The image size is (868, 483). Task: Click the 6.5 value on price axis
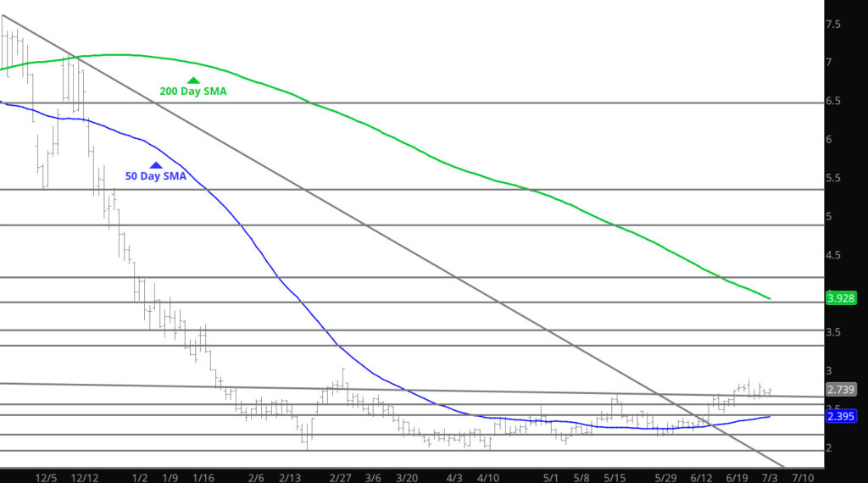click(834, 102)
